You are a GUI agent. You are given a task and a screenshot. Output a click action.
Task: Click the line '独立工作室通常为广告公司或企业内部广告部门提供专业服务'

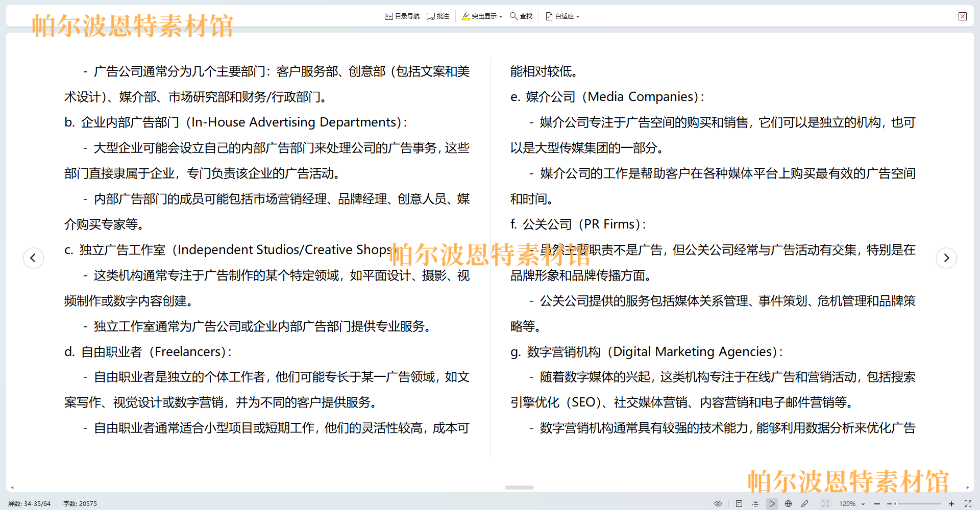click(x=259, y=326)
